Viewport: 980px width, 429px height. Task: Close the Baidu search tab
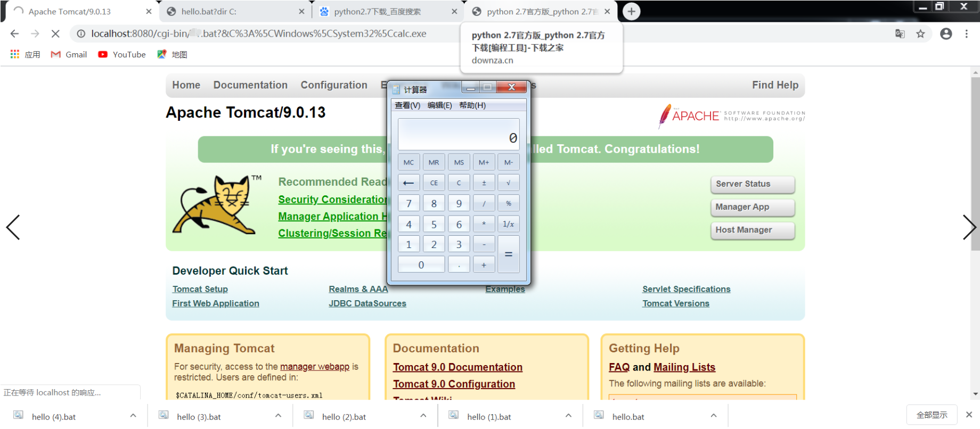click(454, 11)
